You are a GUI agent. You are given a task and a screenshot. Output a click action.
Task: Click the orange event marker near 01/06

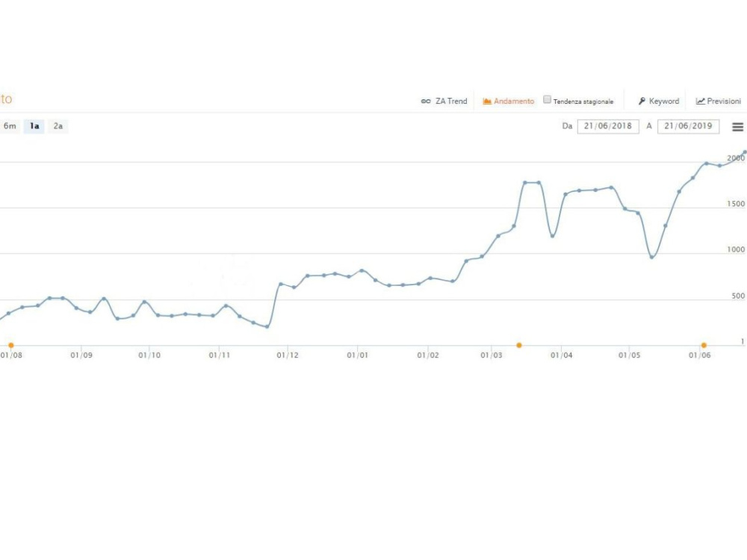704,345
